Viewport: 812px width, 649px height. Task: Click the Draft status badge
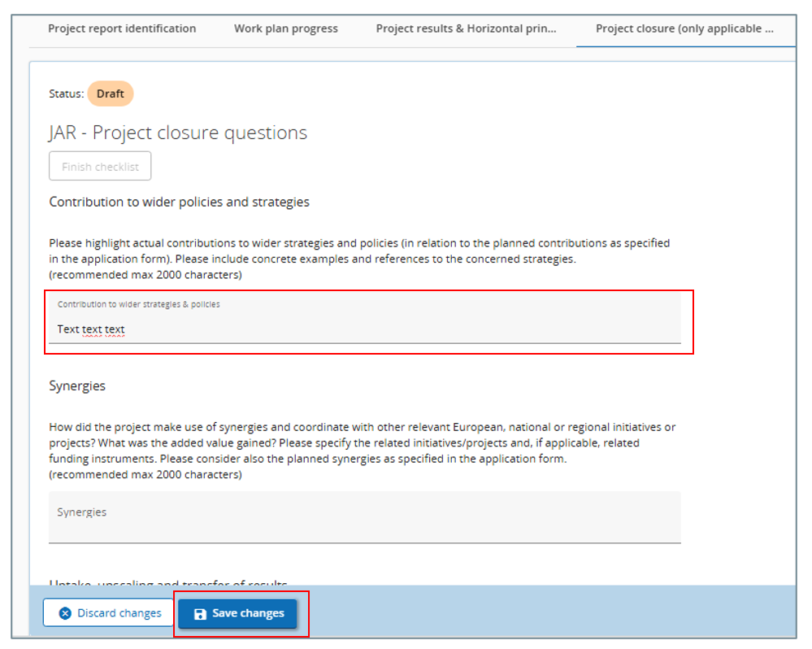pyautogui.click(x=111, y=94)
